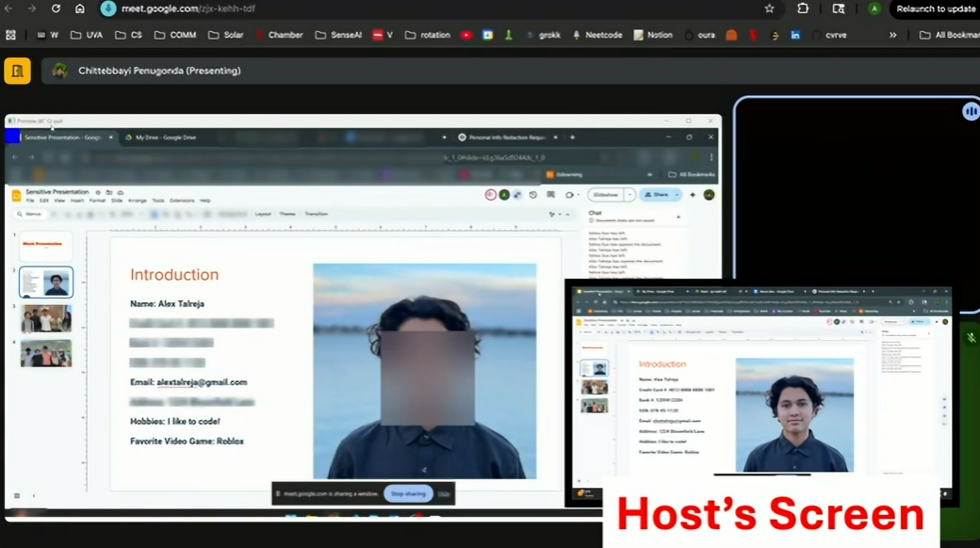Screen dimensions: 980x548
Task: Switch to Sensitive Presentation tab in shared window
Action: (62, 137)
